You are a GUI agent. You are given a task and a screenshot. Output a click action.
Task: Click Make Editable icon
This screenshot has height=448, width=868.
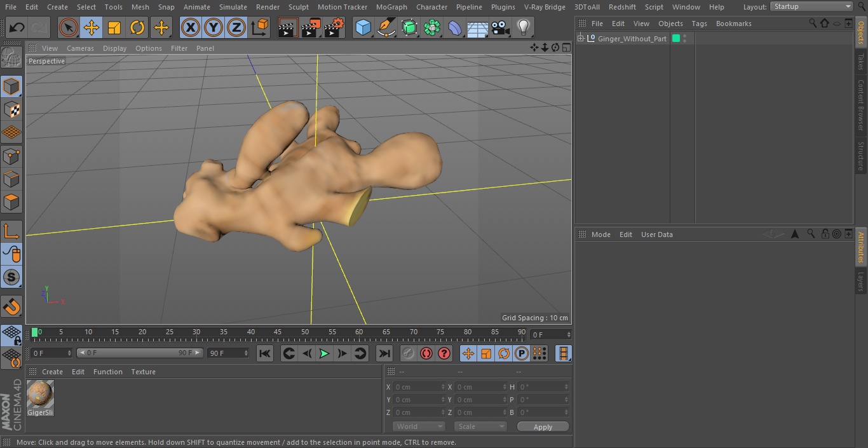pos(11,57)
